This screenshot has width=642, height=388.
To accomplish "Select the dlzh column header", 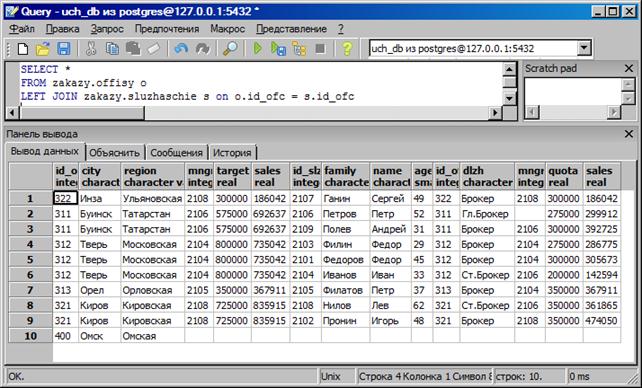I will [487, 176].
